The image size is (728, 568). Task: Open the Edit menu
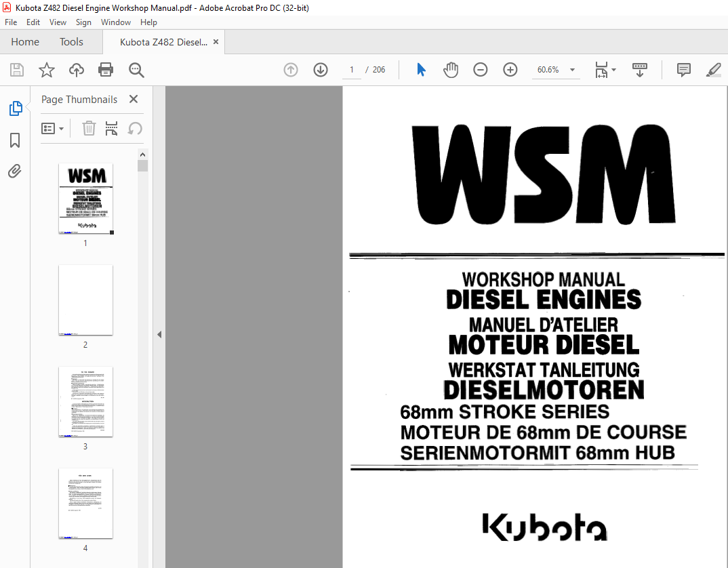tap(33, 22)
